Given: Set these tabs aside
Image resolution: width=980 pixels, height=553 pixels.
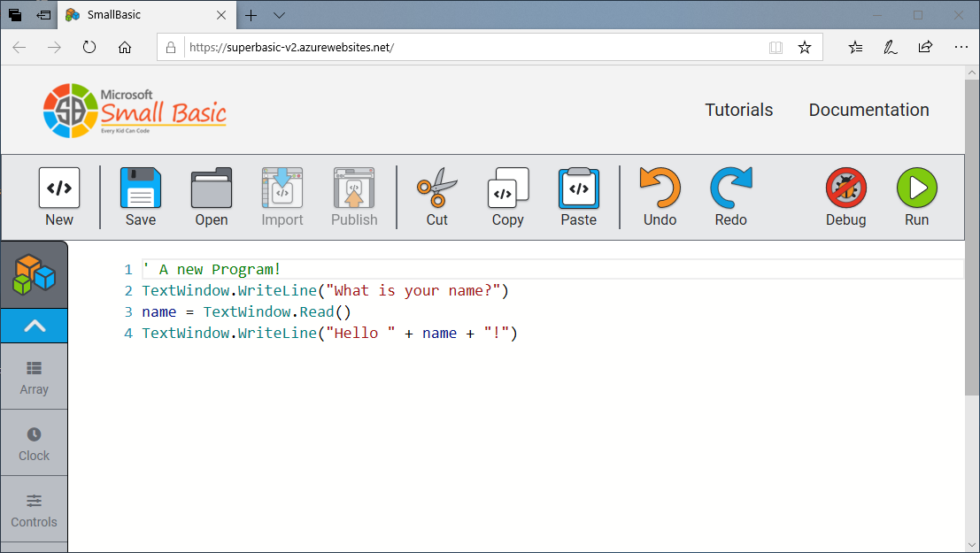Looking at the screenshot, I should (43, 15).
